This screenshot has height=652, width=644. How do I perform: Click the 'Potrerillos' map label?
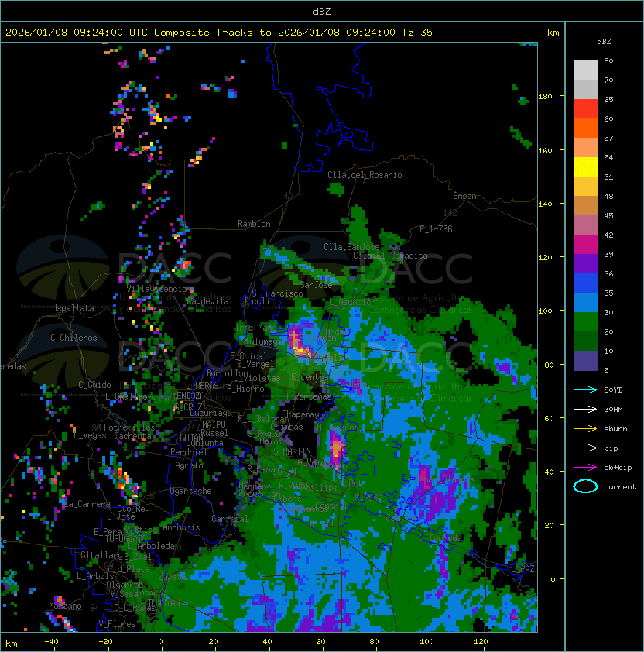129,427
